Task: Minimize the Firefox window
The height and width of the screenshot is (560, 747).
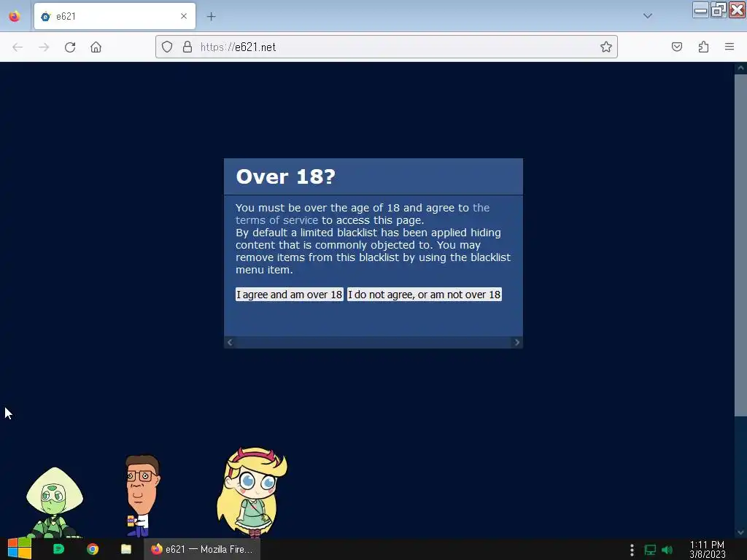Action: pos(700,10)
